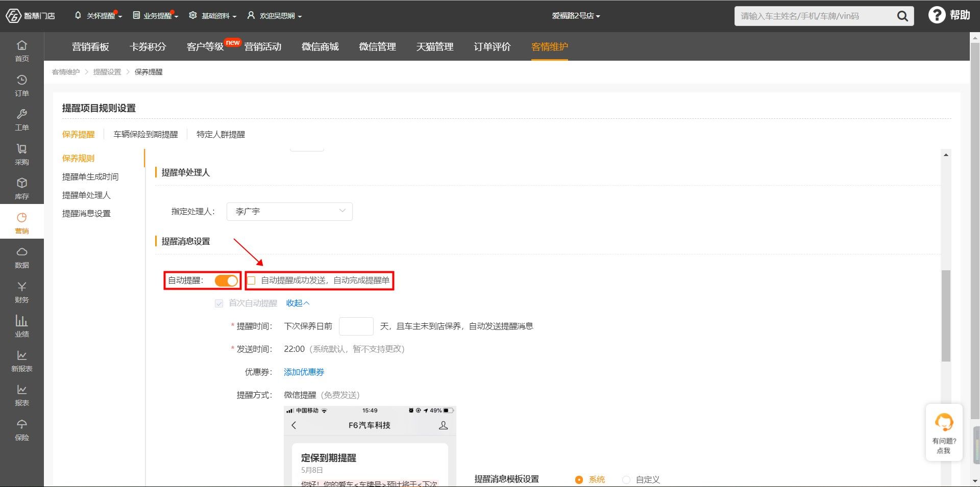Click the settings panel scroll-up arrow
This screenshot has height=487, width=980.
click(x=946, y=155)
